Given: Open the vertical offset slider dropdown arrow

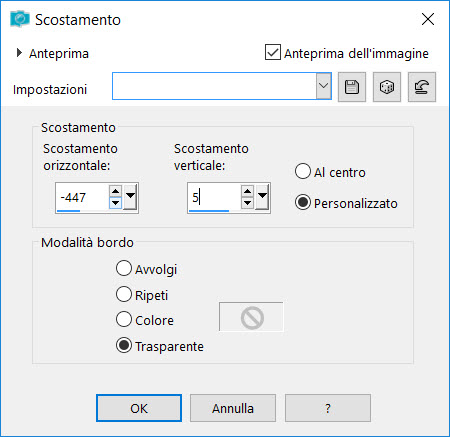Looking at the screenshot, I should 262,197.
